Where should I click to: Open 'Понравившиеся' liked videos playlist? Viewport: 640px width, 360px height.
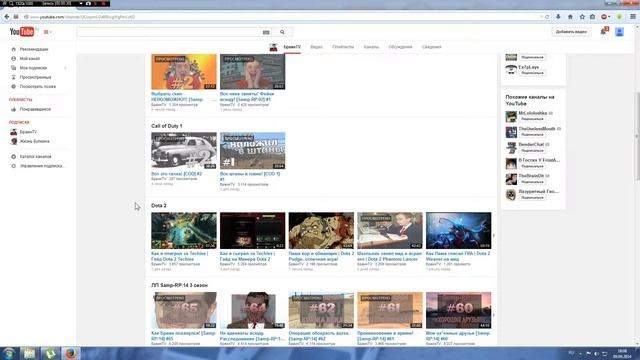click(35, 109)
